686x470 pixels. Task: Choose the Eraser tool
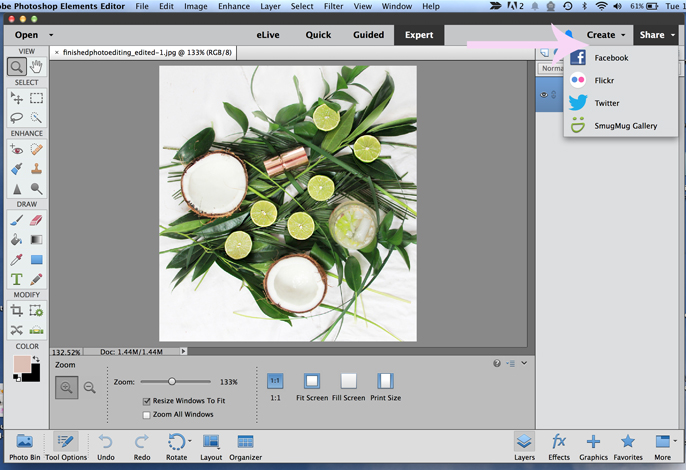point(36,220)
